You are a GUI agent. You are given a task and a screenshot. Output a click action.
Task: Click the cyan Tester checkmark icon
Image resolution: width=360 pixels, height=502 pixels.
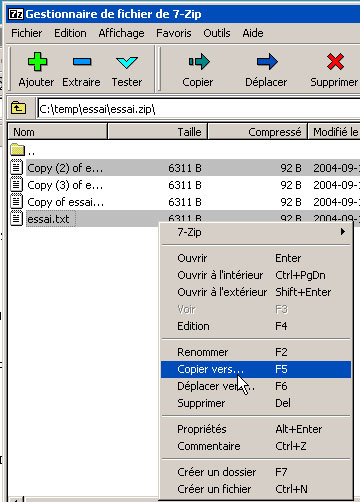127,62
